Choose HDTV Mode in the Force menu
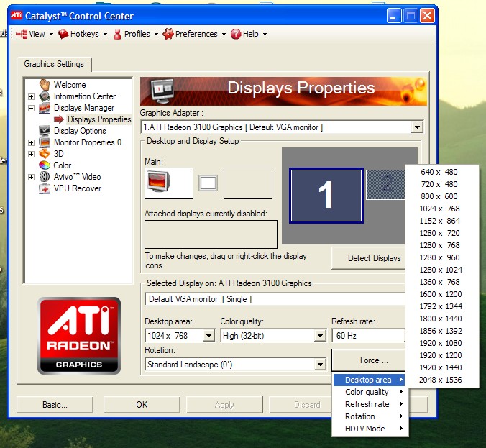Viewport: 486px width, 448px height. [x=370, y=429]
